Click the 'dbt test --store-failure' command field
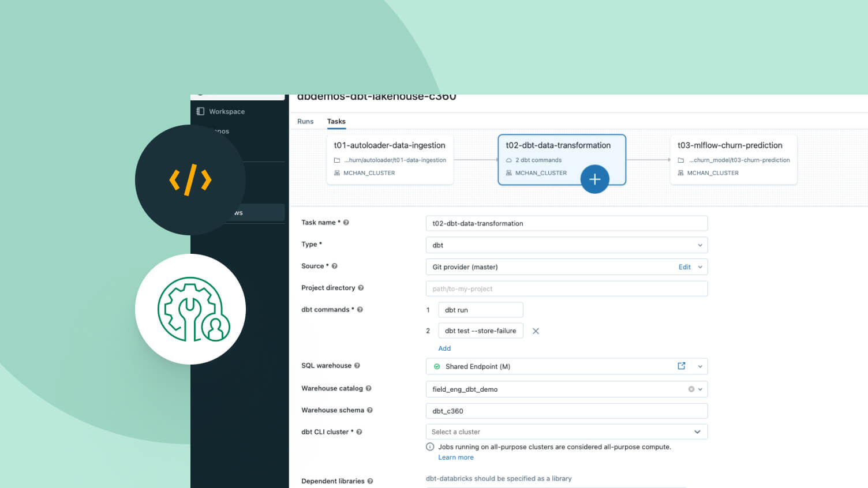The width and height of the screenshot is (868, 488). (481, 331)
